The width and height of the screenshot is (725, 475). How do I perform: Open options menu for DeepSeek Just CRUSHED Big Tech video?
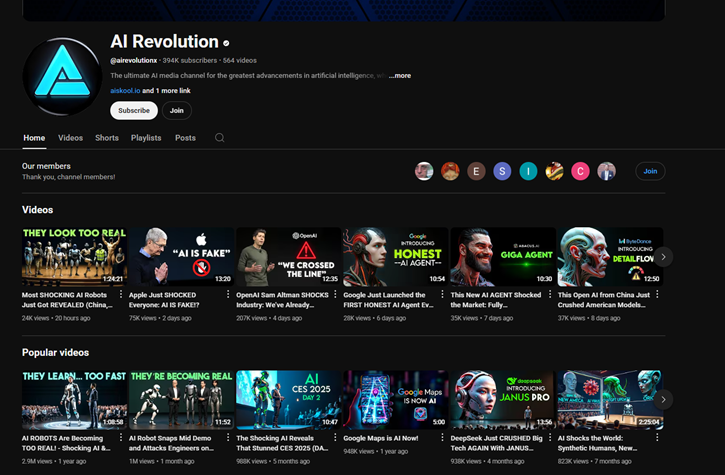(x=550, y=438)
